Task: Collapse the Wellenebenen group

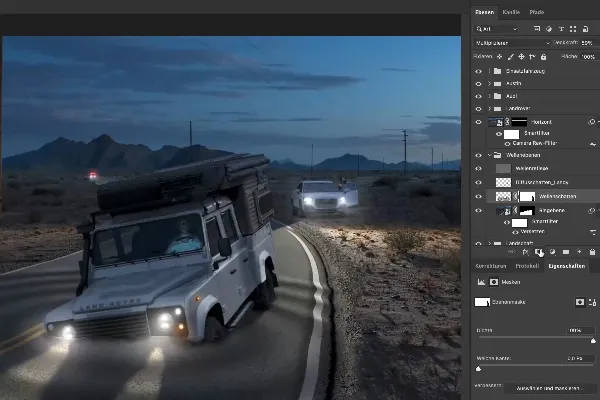Action: 489,155
